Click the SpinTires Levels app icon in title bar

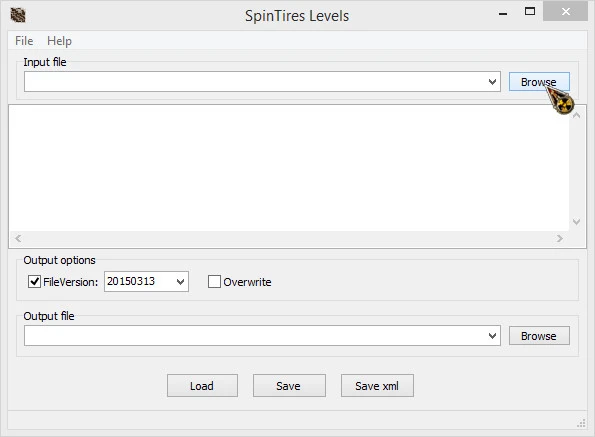coord(17,15)
